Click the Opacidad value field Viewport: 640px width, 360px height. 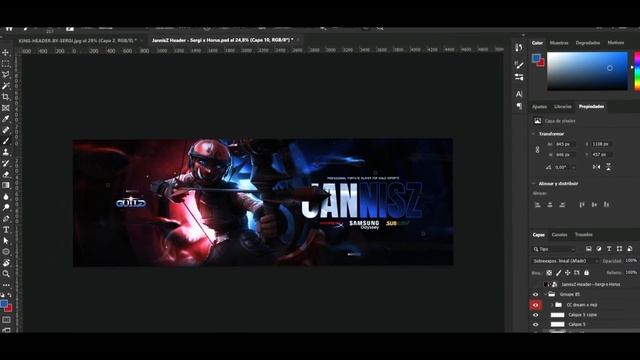630,261
